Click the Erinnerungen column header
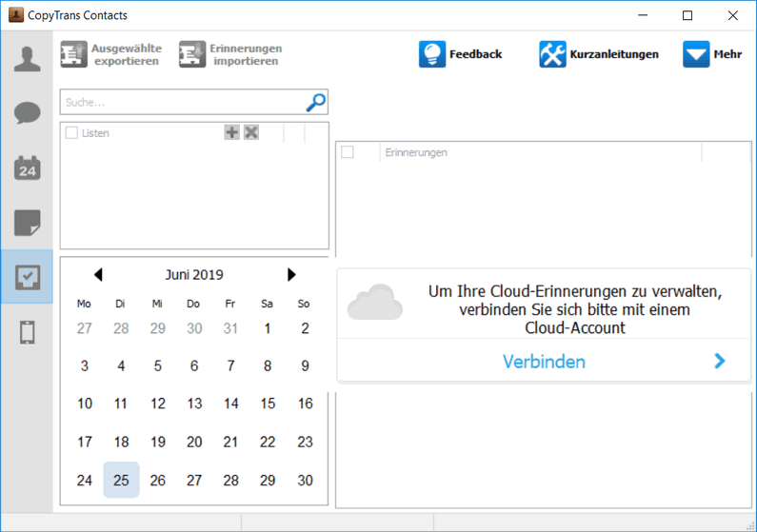Image resolution: width=757 pixels, height=532 pixels. tap(416, 152)
